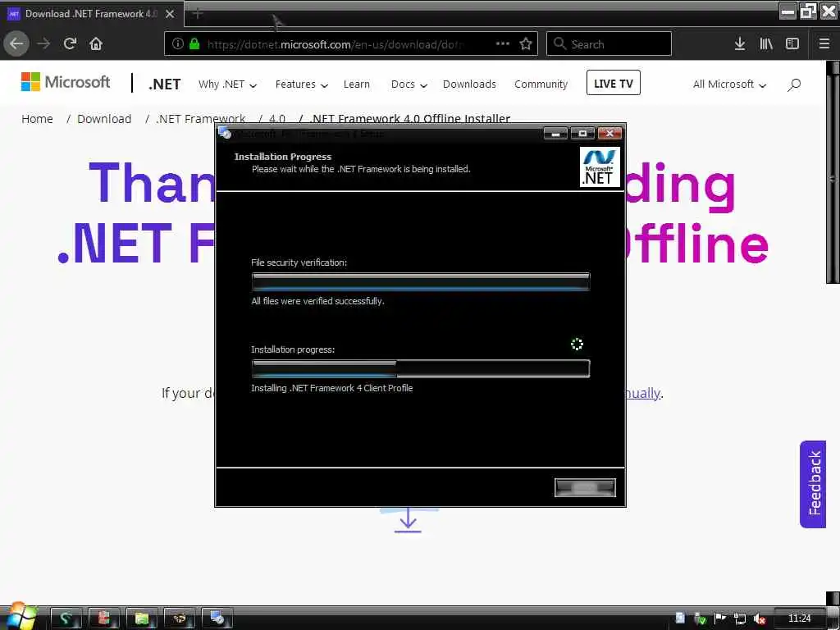Open the Action Center flag tray icon
The height and width of the screenshot is (630, 840).
tap(719, 619)
